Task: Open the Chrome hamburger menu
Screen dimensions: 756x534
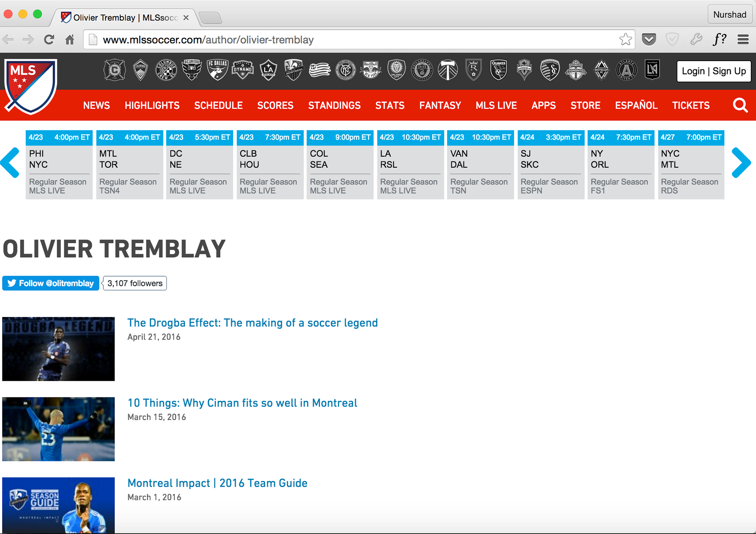Action: [x=743, y=39]
